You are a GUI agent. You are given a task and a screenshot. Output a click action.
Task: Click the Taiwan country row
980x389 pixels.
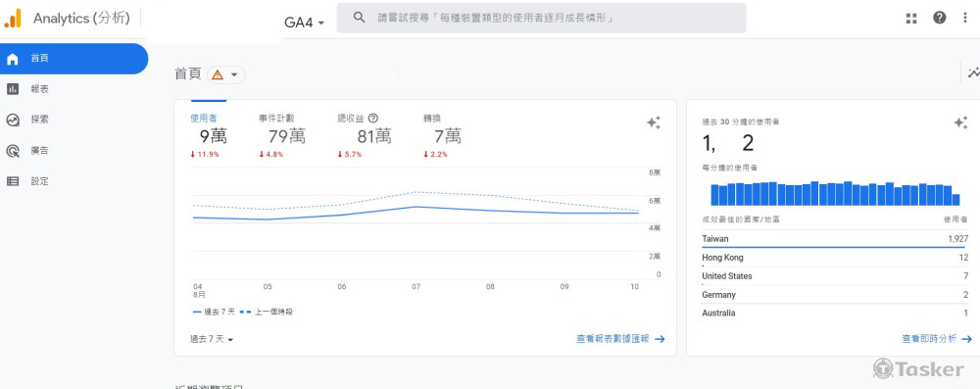coord(835,239)
